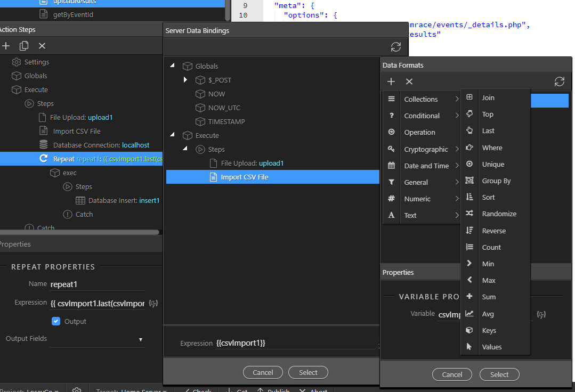Screen dimensions: 575x392
Task: Click the data picker icon beside repeat Expression
Action: click(x=153, y=303)
